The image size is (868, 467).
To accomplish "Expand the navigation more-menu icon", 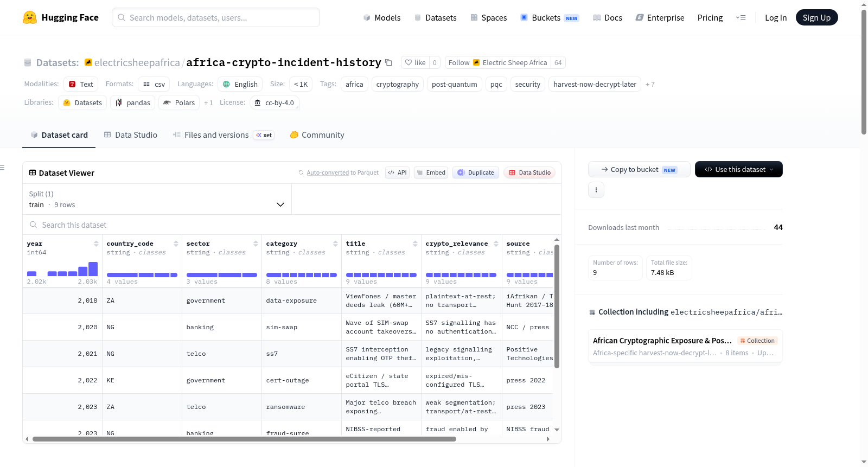I will (x=741, y=17).
